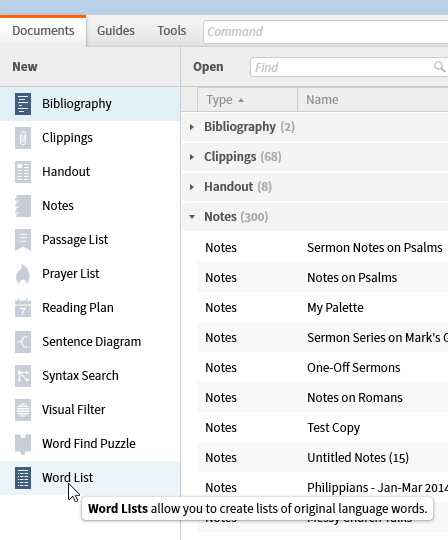Click Type cell of My Palette row
Screen dimensions: 448x540
pos(221,308)
